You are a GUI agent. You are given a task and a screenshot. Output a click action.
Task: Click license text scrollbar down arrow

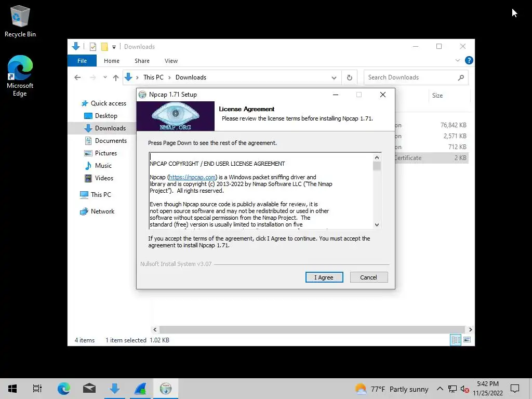point(377,224)
